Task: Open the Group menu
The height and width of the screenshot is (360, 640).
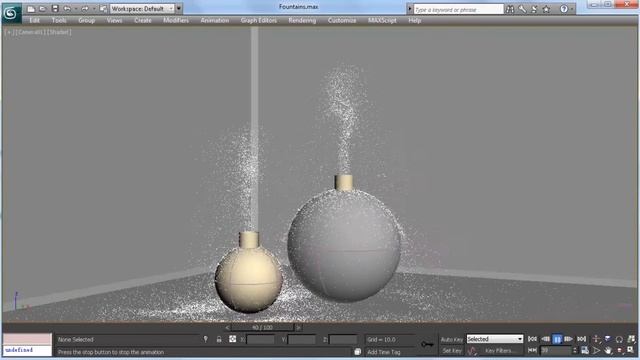Action: tap(87, 20)
